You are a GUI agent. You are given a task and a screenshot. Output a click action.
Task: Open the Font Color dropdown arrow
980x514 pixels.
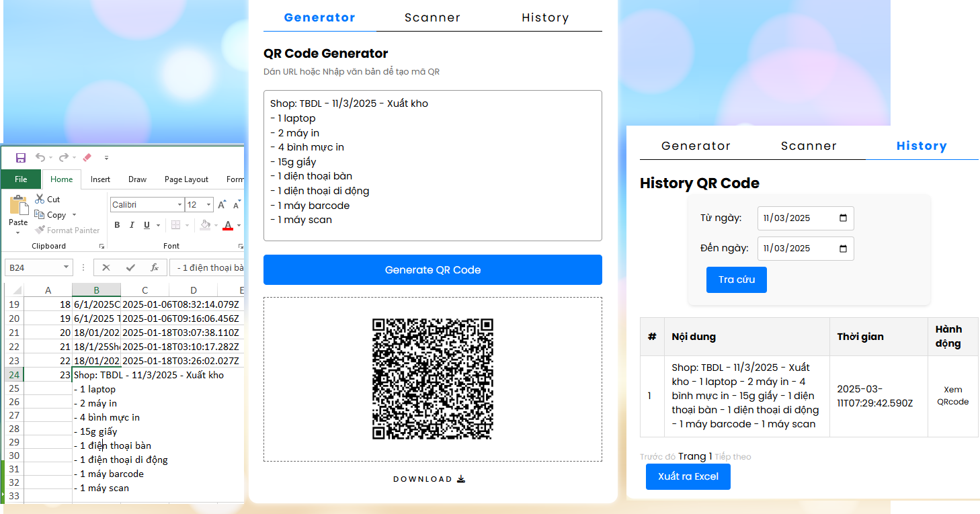click(239, 226)
